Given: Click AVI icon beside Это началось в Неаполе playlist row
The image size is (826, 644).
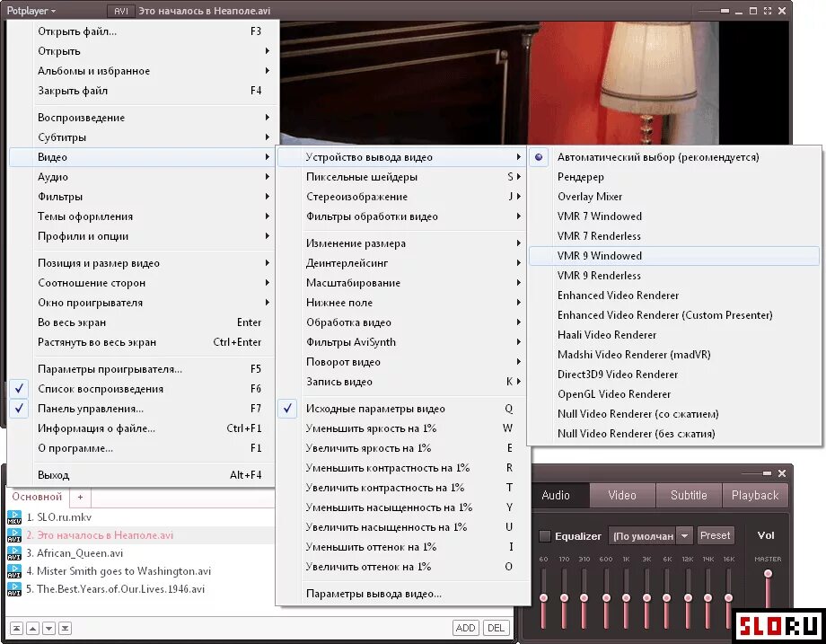Looking at the screenshot, I should click(x=14, y=535).
